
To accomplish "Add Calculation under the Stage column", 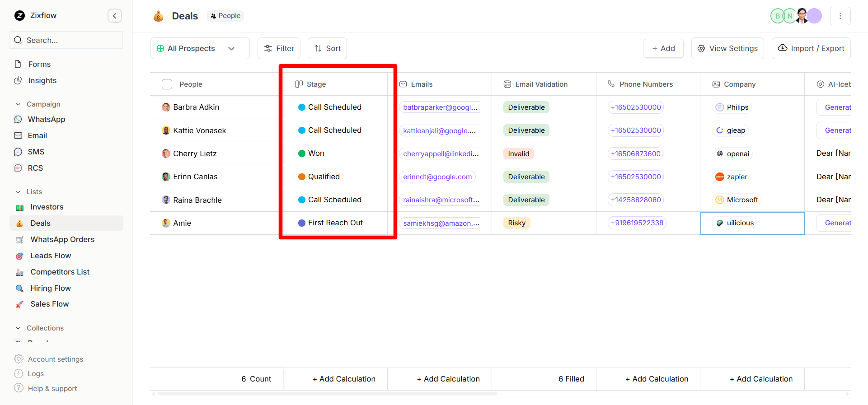I will [x=344, y=379].
